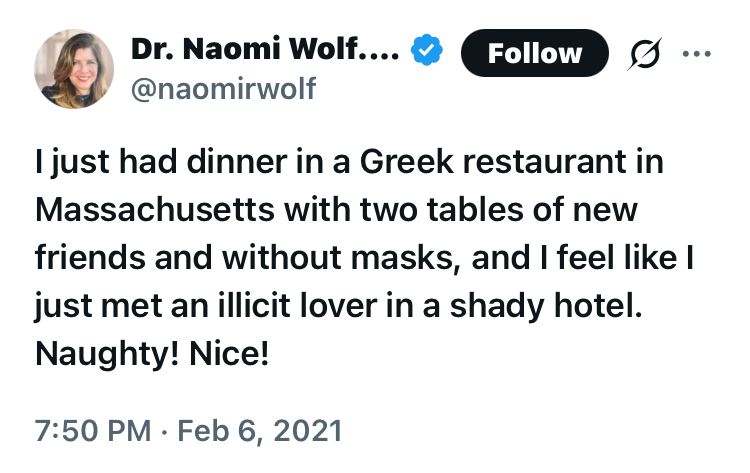Click the word 'Follow' on the black pill

(535, 53)
